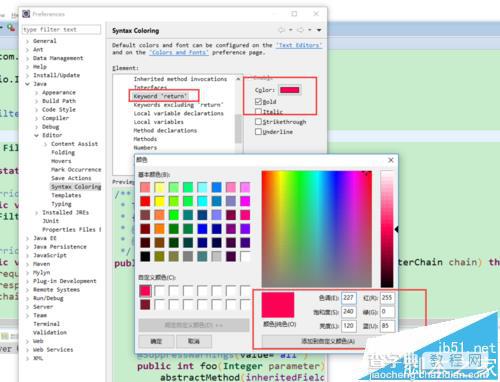This screenshot has height=382, width=500.
Task: Close the color picker dialog
Action: point(391,160)
